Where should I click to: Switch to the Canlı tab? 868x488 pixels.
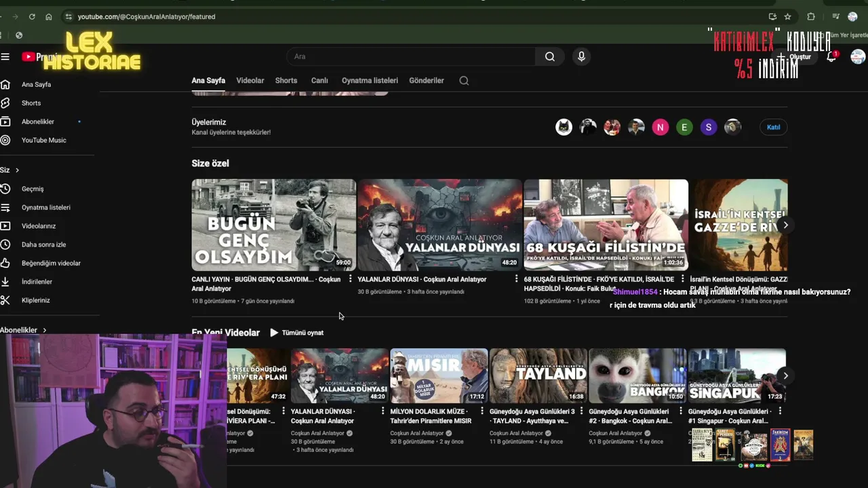pyautogui.click(x=319, y=81)
